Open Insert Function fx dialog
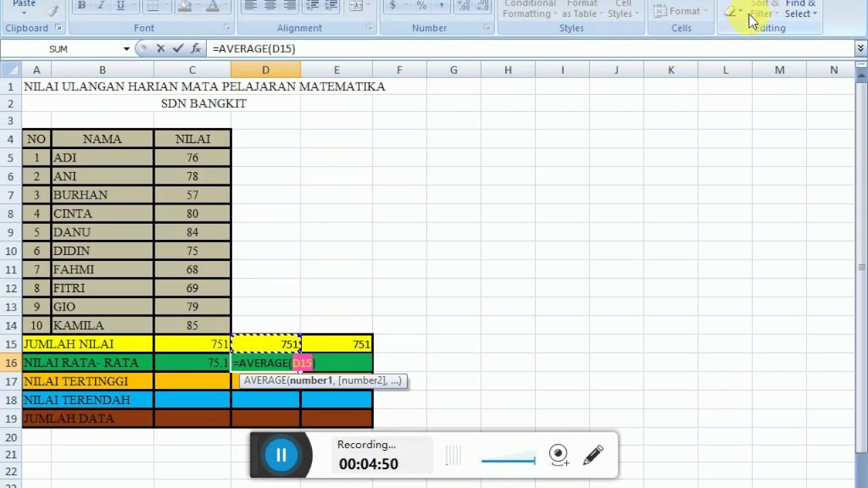The image size is (868, 488). click(x=196, y=48)
